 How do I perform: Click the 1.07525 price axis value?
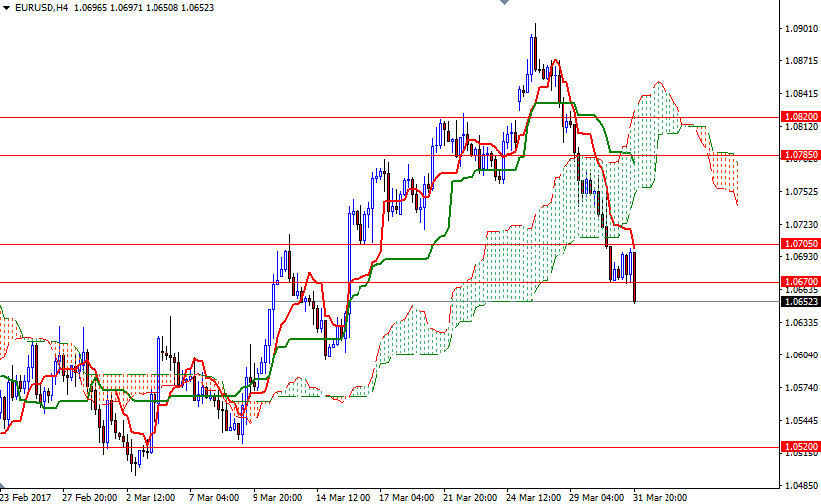tap(801, 191)
